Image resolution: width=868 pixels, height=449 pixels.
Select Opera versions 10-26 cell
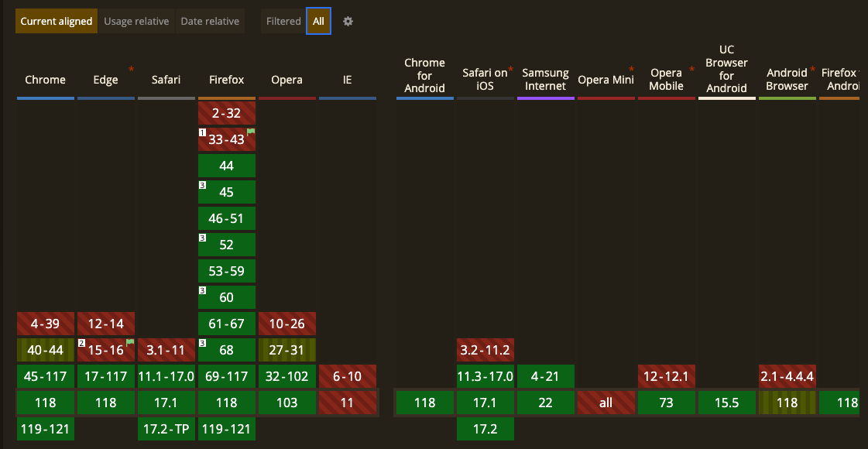(x=286, y=324)
